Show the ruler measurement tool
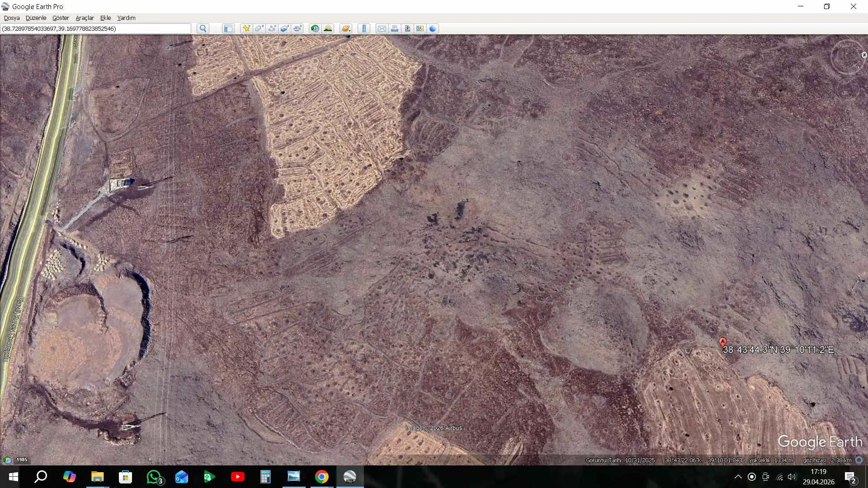The height and width of the screenshot is (488, 868). coord(364,28)
